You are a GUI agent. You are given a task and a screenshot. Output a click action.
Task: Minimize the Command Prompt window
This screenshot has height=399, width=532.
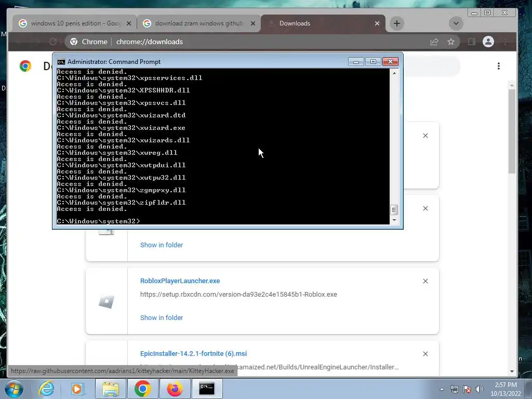tap(356, 62)
